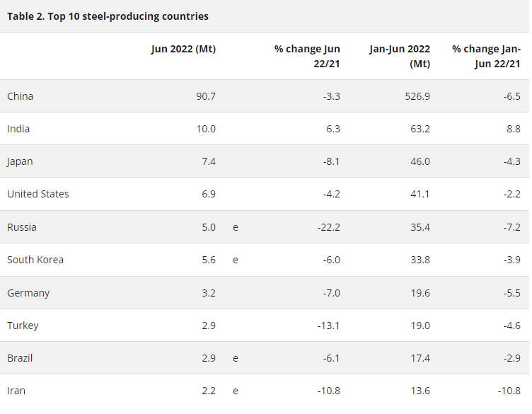Click China's 90.7 Jun 2022 value
This screenshot has height=414, width=532.
tap(205, 96)
